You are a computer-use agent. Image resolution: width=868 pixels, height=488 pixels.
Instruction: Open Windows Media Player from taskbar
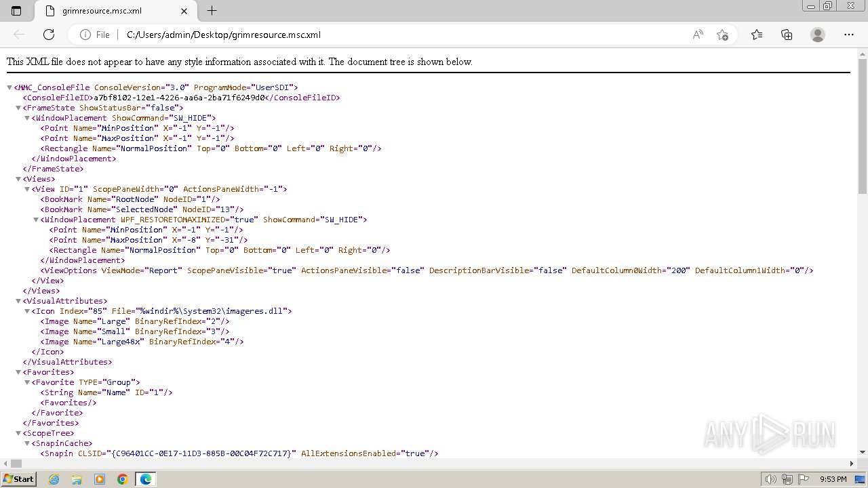[x=100, y=479]
